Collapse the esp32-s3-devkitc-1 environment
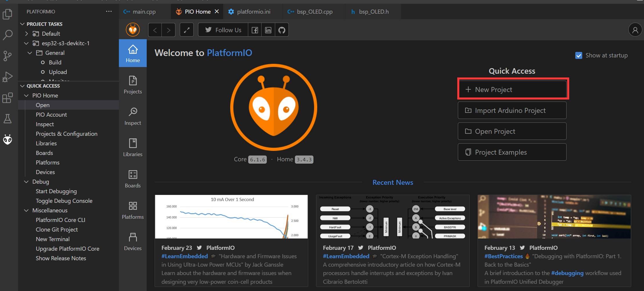 click(26, 43)
